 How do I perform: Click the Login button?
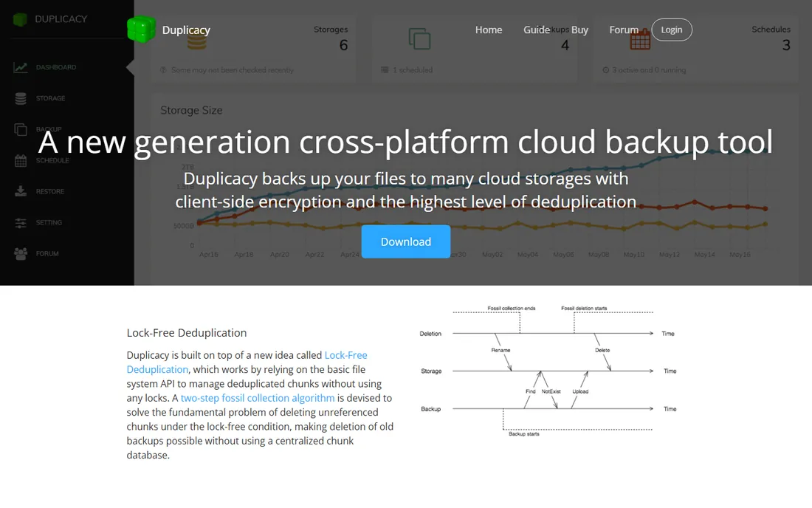coord(672,30)
